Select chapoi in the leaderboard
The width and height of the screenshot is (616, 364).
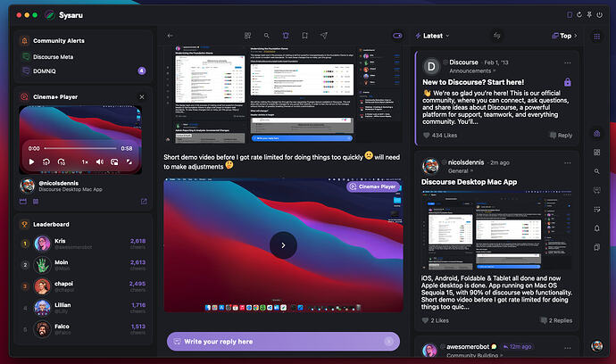(x=83, y=286)
